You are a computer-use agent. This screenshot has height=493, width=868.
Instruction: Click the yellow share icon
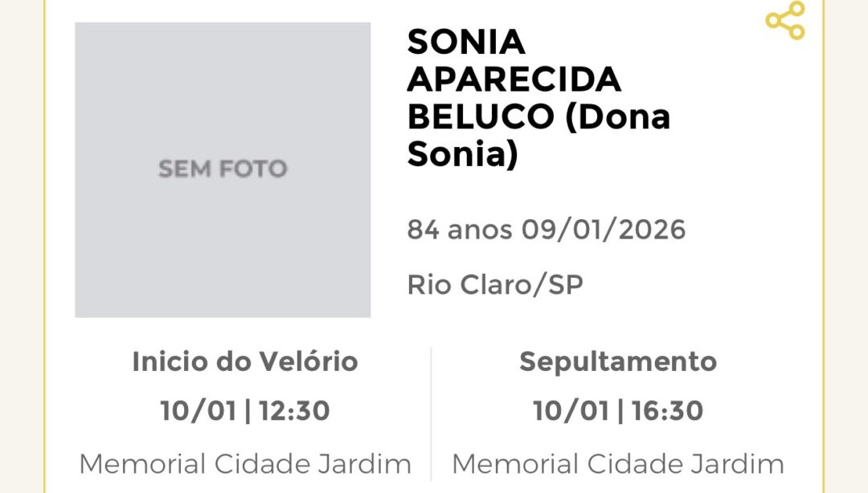pos(784,21)
